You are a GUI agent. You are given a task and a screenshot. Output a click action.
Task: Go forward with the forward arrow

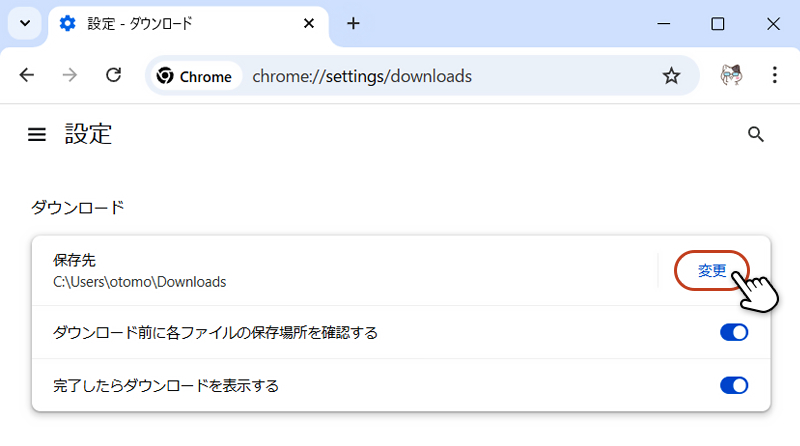70,76
